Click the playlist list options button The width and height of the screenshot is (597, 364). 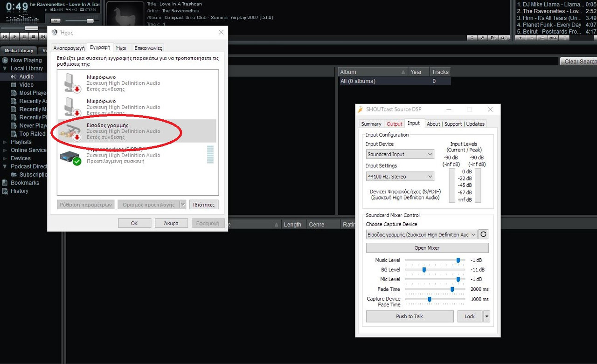564,38
